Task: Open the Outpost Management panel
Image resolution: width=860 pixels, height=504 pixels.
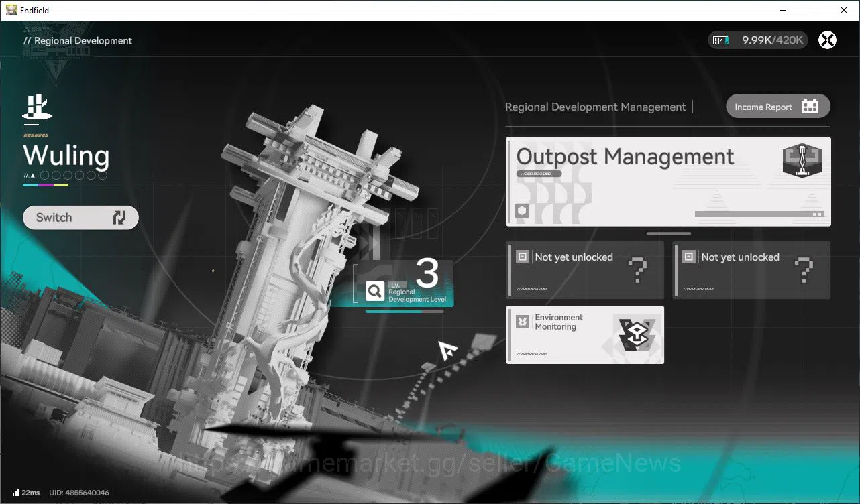Action: click(x=668, y=182)
